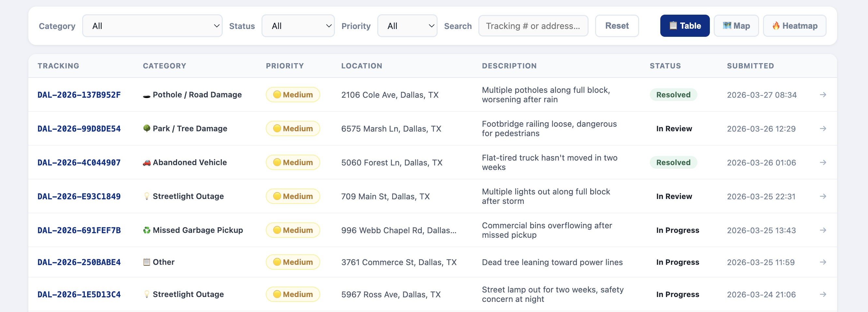Expand the Status filter dropdown
This screenshot has height=312, width=868.
pos(298,26)
